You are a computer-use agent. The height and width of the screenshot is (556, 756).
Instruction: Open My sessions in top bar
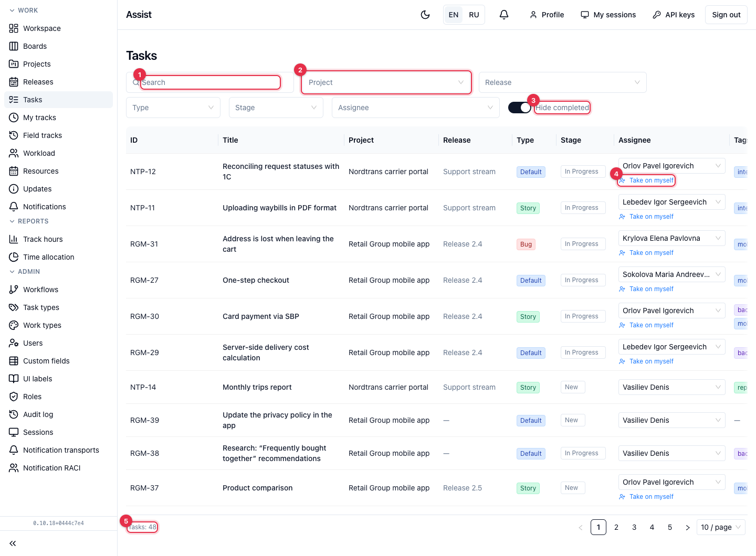(x=608, y=15)
